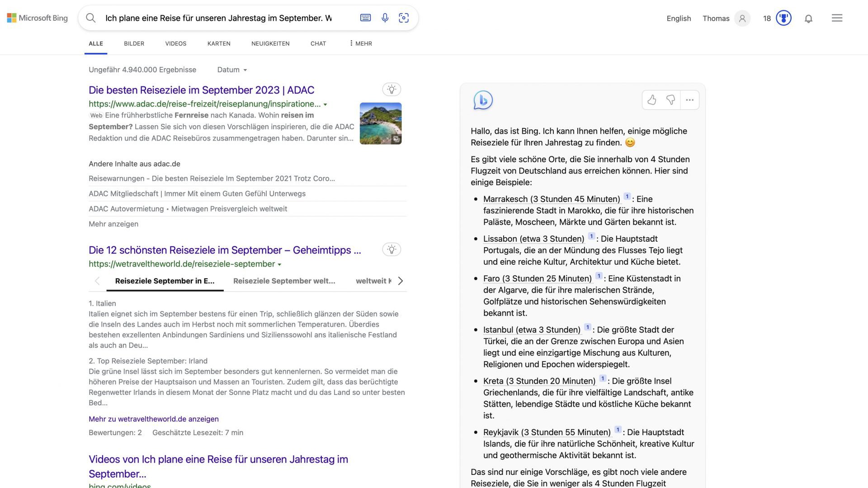Select 'Reiseziele September in E...' tab
This screenshot has width=868, height=488.
tap(165, 281)
